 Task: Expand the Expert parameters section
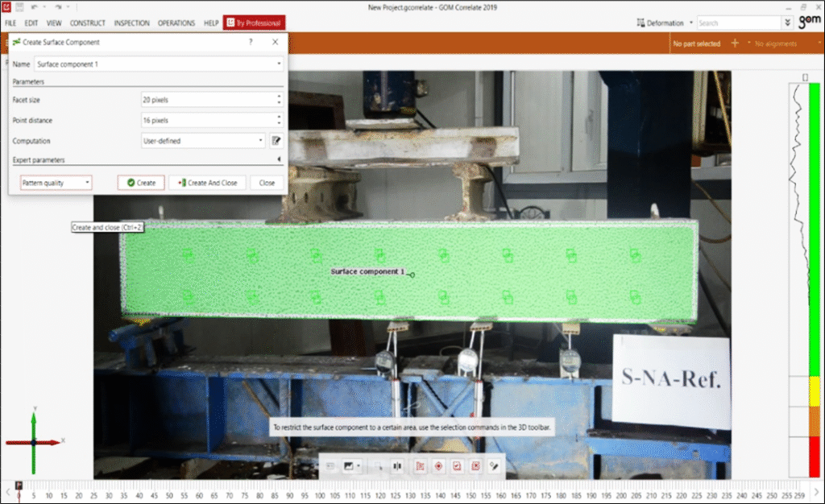(279, 159)
